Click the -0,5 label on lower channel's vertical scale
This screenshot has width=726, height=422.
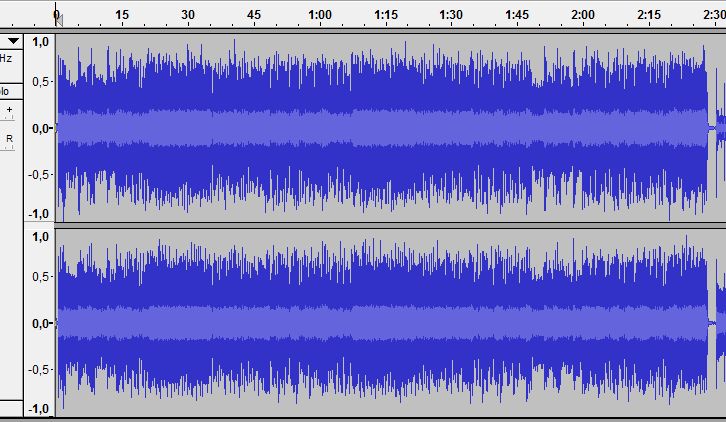pyautogui.click(x=39, y=370)
